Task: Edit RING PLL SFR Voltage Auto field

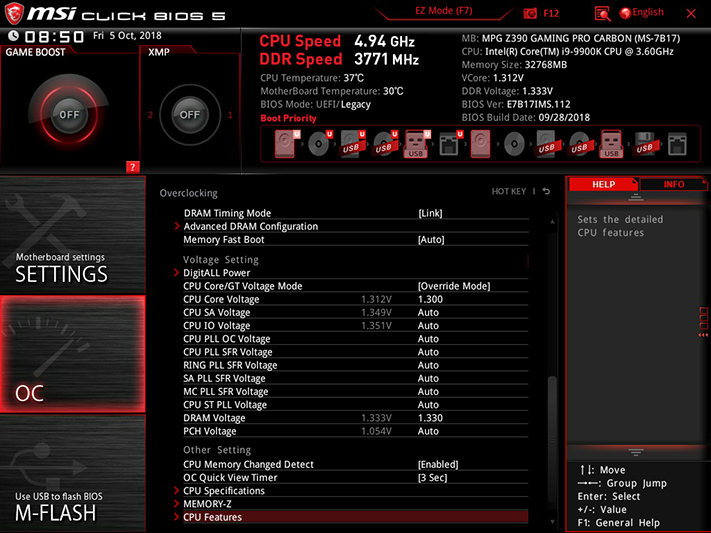Action: click(428, 365)
